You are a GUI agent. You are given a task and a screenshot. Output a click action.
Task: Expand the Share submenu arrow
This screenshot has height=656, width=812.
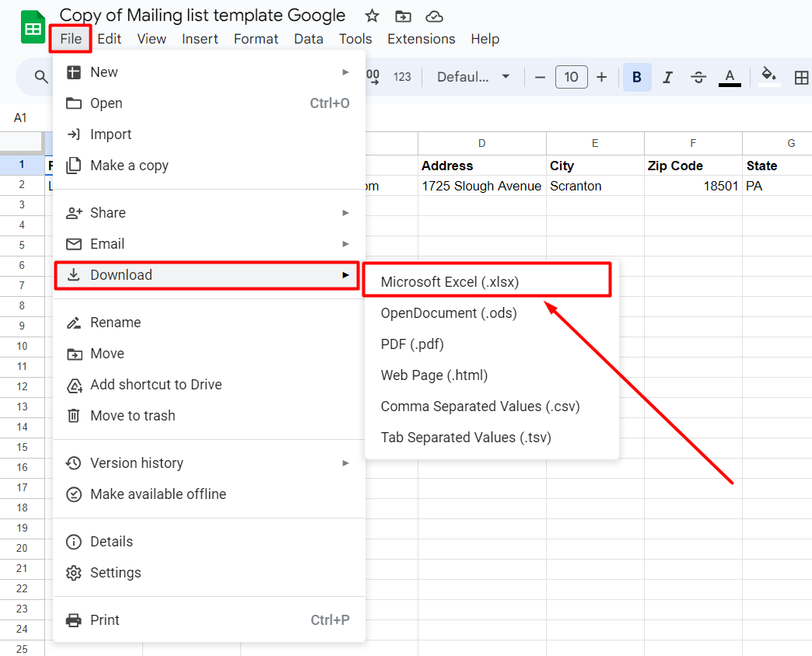coord(345,213)
